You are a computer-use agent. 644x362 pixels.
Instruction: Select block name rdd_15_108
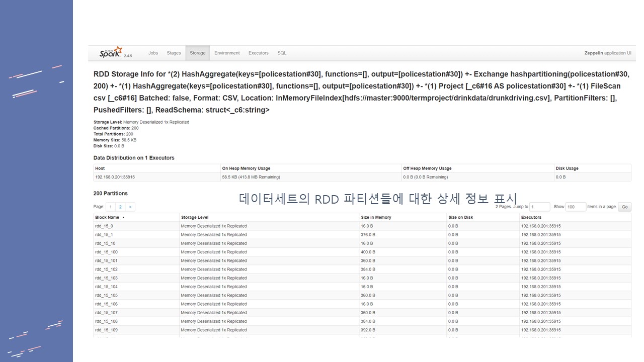106,321
